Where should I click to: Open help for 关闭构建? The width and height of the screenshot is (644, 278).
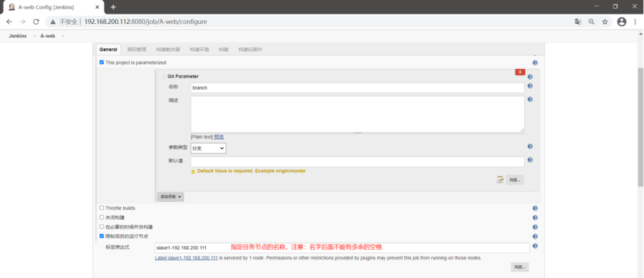535,218
